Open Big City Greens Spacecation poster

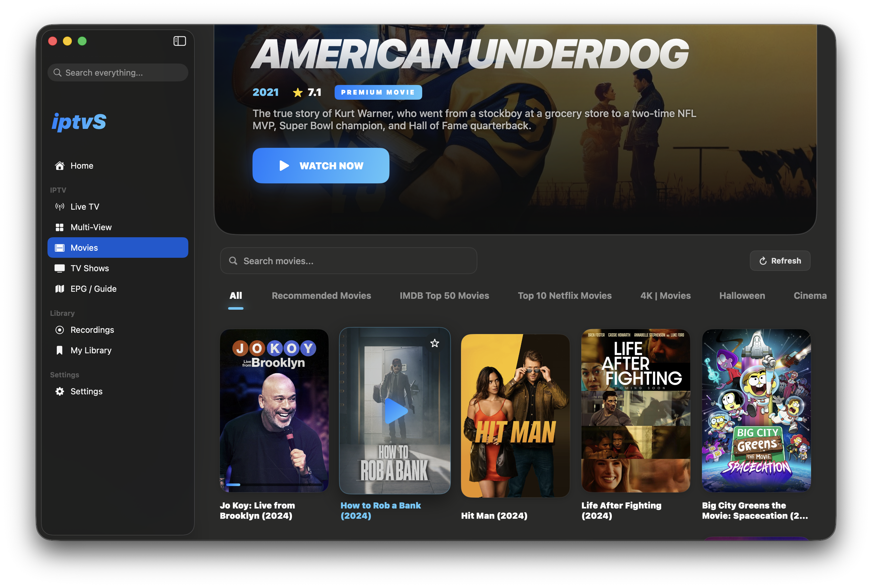(756, 411)
